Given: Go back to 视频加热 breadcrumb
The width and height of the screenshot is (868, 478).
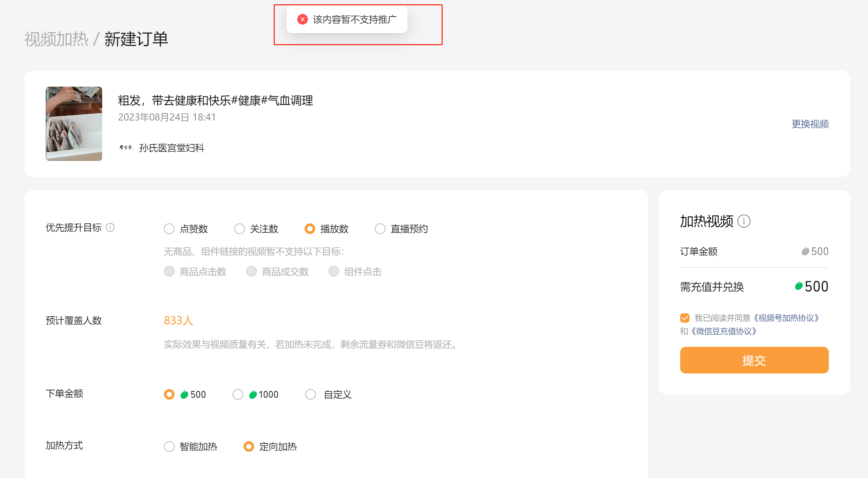Looking at the screenshot, I should click(56, 39).
